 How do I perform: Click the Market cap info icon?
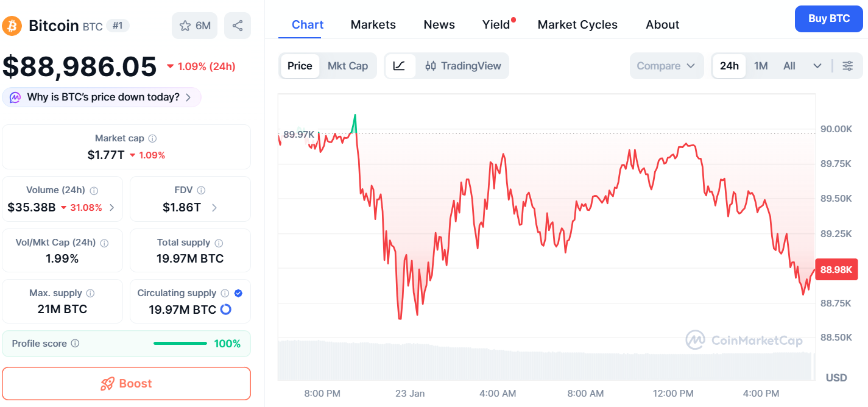(152, 139)
